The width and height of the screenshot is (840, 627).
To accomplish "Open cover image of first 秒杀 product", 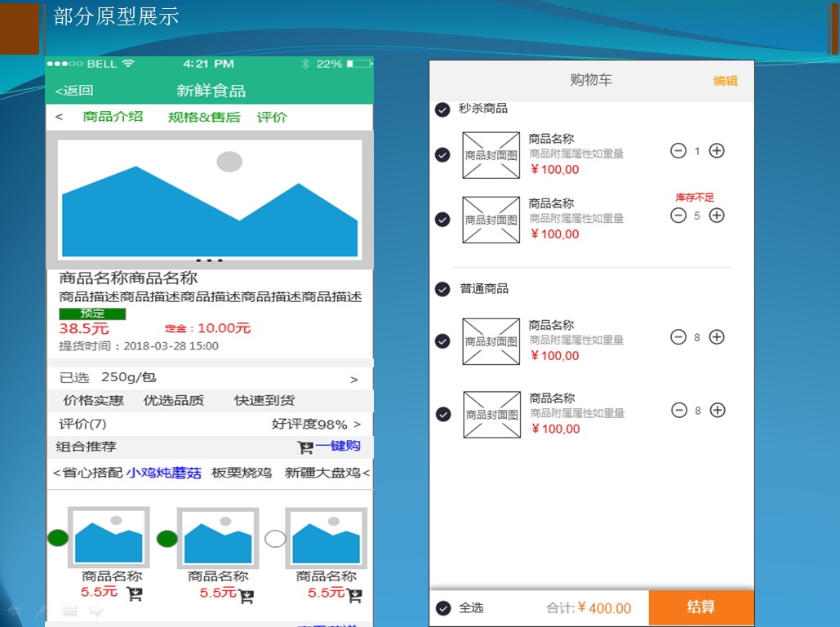I will tap(491, 155).
